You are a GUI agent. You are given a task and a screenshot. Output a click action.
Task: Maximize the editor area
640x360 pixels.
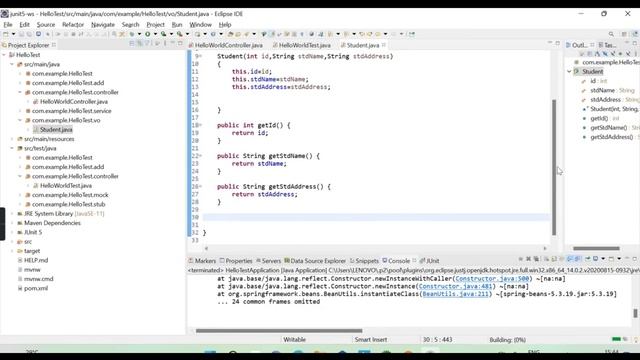click(x=558, y=43)
